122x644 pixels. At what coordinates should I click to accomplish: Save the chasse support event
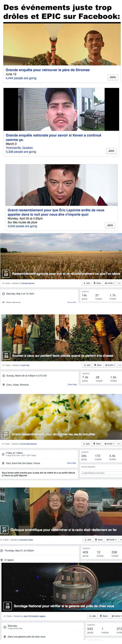pos(98,365)
